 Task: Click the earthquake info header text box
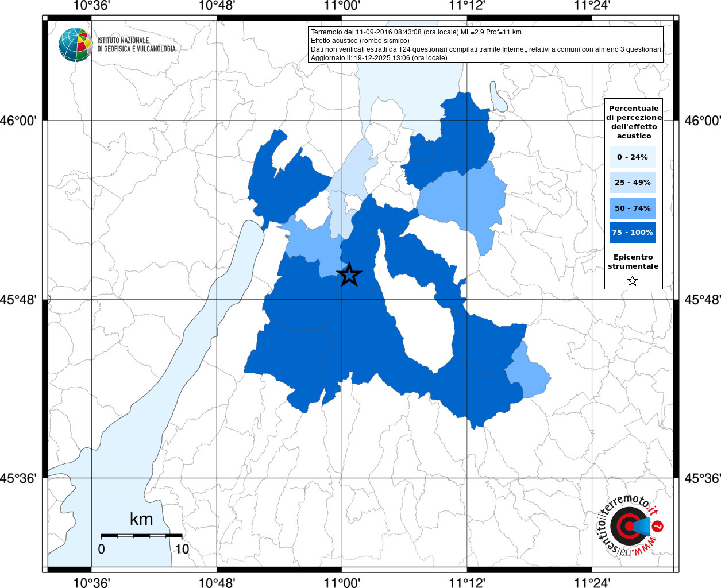(x=486, y=44)
